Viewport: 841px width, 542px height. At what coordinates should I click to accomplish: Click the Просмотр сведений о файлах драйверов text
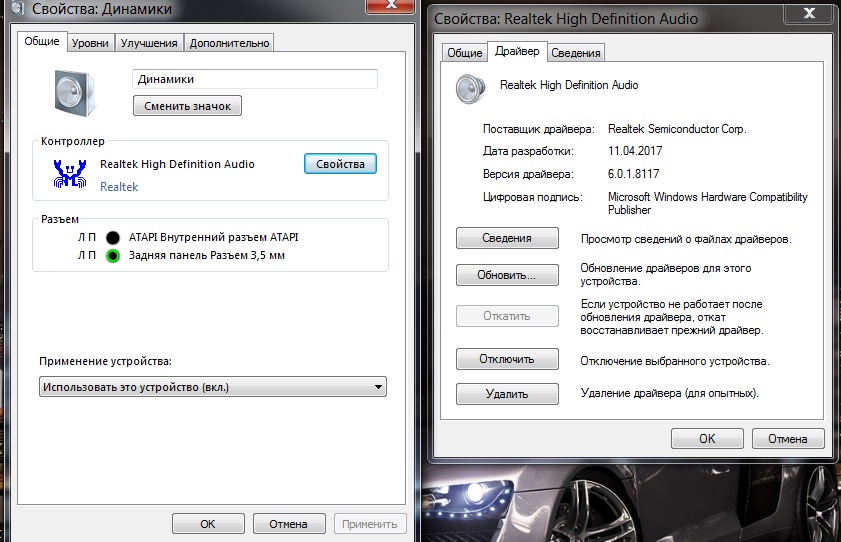click(x=686, y=239)
